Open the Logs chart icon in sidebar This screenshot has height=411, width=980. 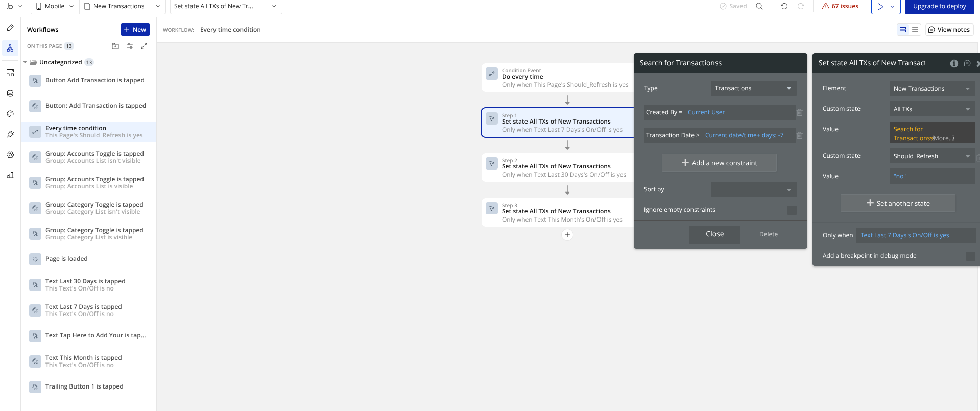10,175
